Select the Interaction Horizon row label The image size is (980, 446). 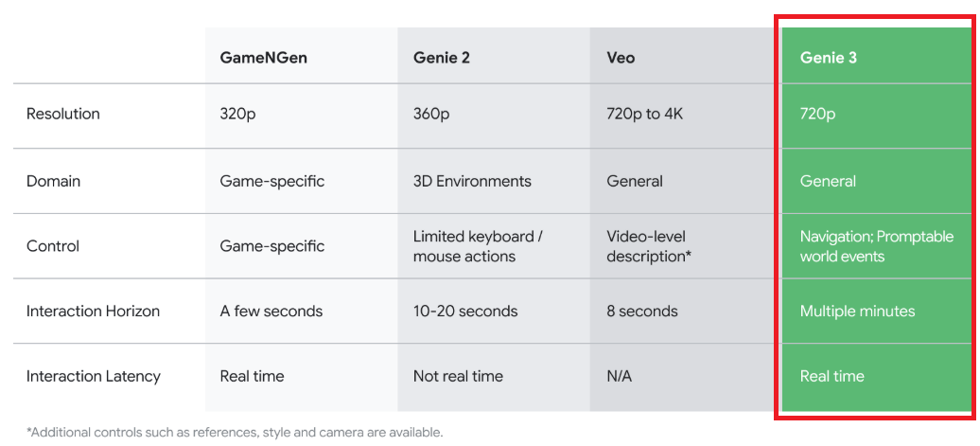pos(93,311)
